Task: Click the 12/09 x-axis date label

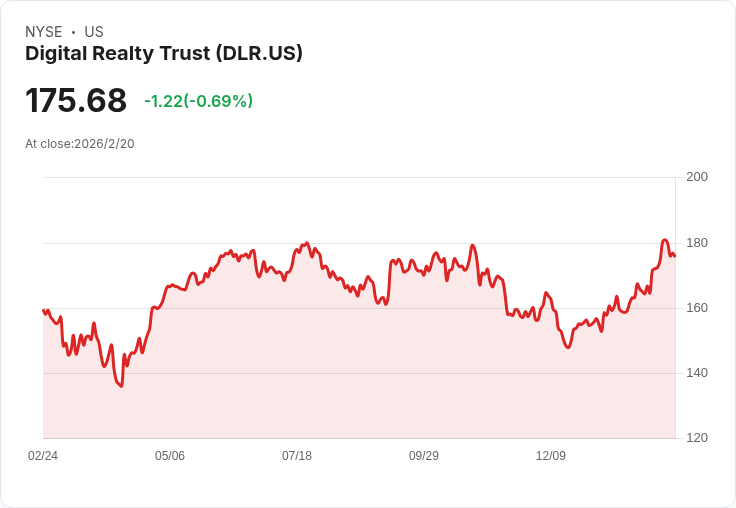Action: point(551,456)
